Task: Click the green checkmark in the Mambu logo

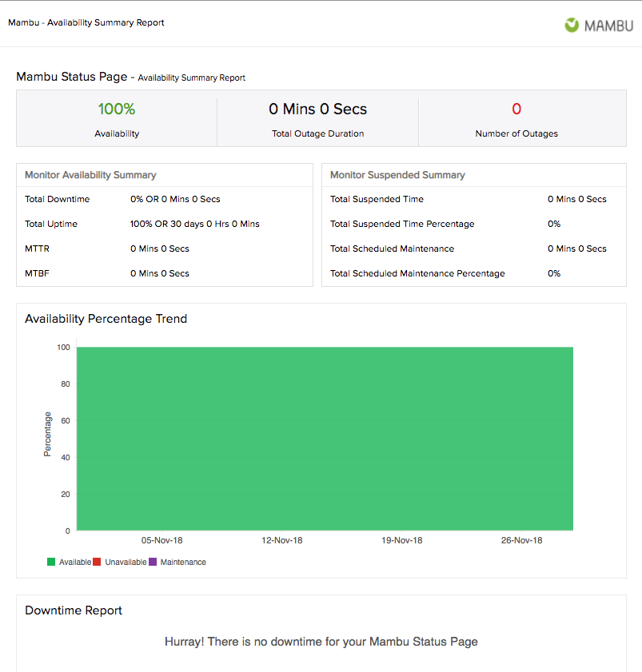Action: click(x=571, y=25)
